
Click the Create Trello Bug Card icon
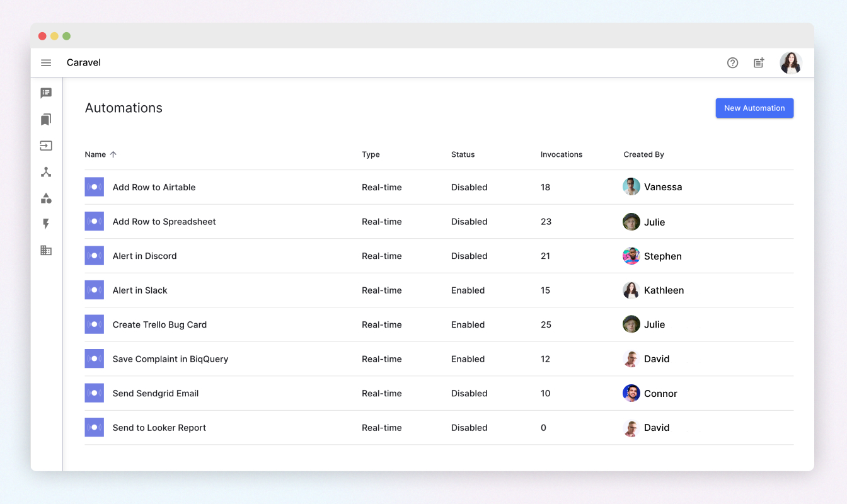(x=95, y=324)
